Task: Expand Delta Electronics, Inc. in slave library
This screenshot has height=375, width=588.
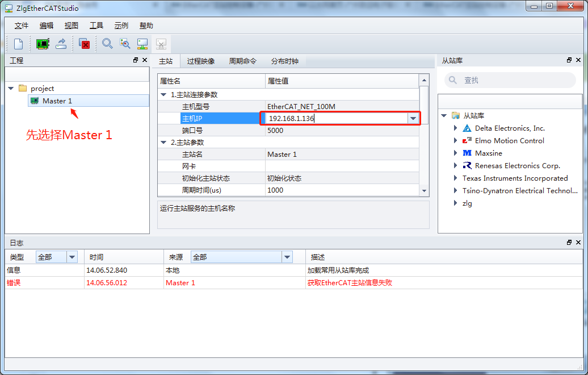Action: (455, 128)
